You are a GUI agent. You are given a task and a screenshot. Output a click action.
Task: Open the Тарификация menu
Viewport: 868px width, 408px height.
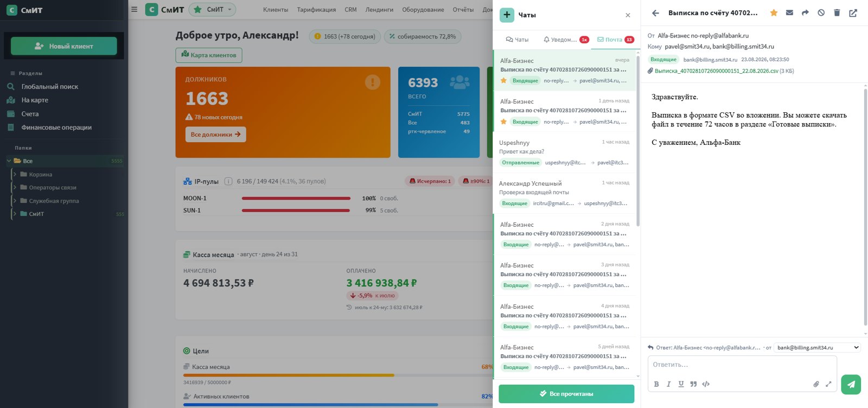click(x=316, y=10)
